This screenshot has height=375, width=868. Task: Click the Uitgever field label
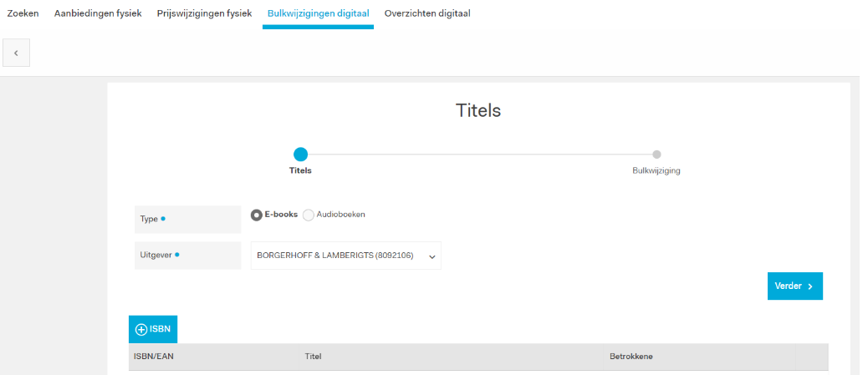pyautogui.click(x=156, y=255)
